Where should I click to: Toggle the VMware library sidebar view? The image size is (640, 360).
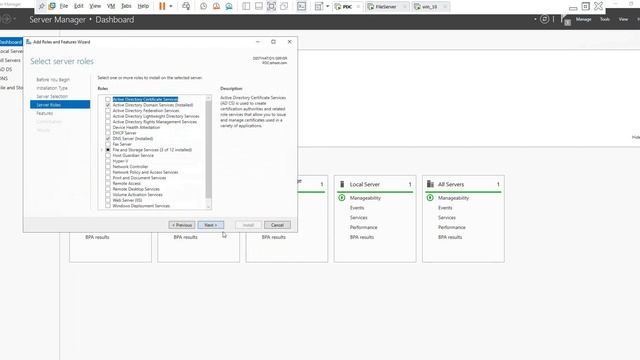coord(246,6)
